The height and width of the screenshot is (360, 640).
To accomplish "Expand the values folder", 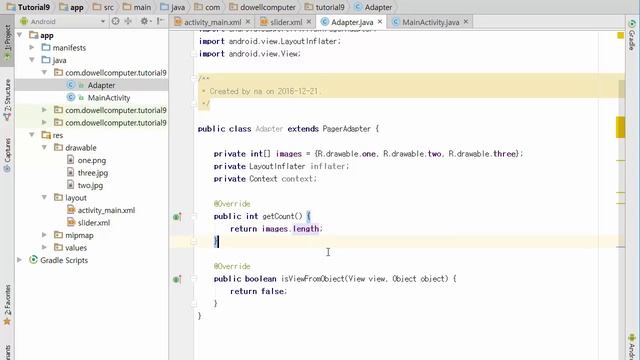I will [44, 247].
